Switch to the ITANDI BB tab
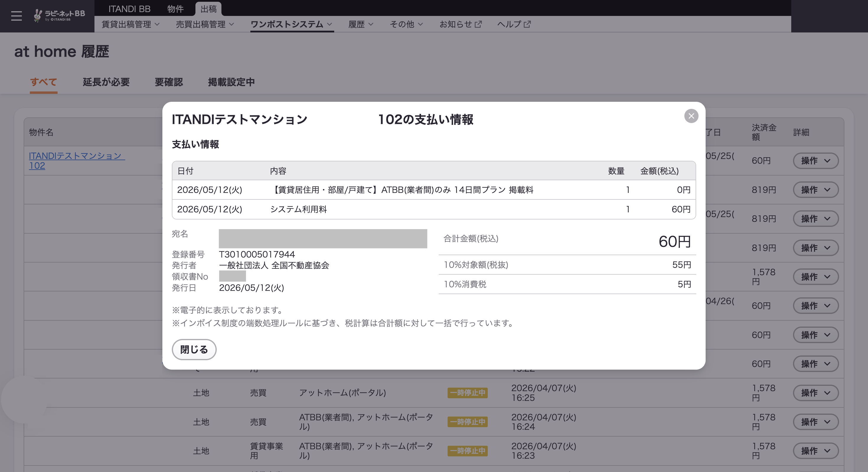This screenshot has height=472, width=868. (129, 9)
